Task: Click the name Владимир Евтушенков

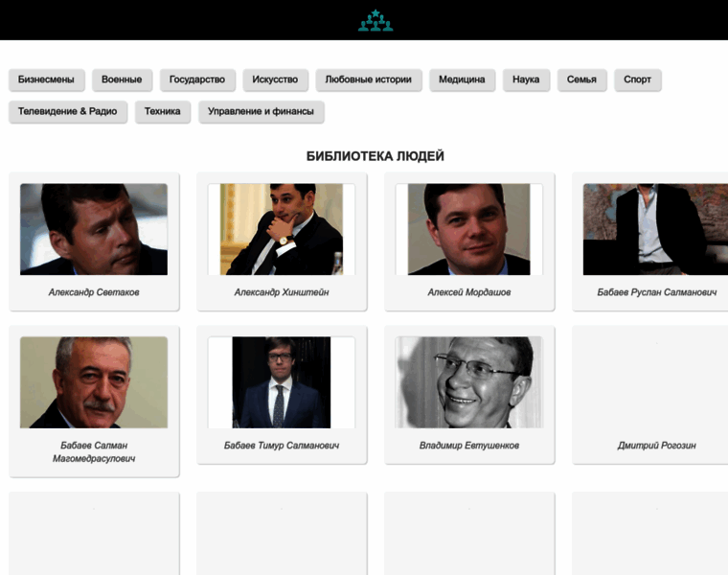Action: pos(469,446)
